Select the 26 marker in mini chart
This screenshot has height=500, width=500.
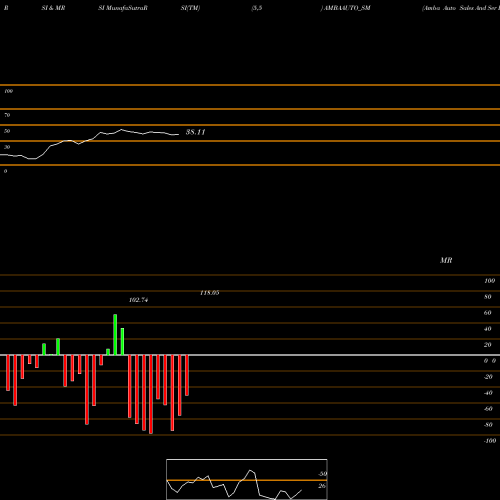point(322,486)
